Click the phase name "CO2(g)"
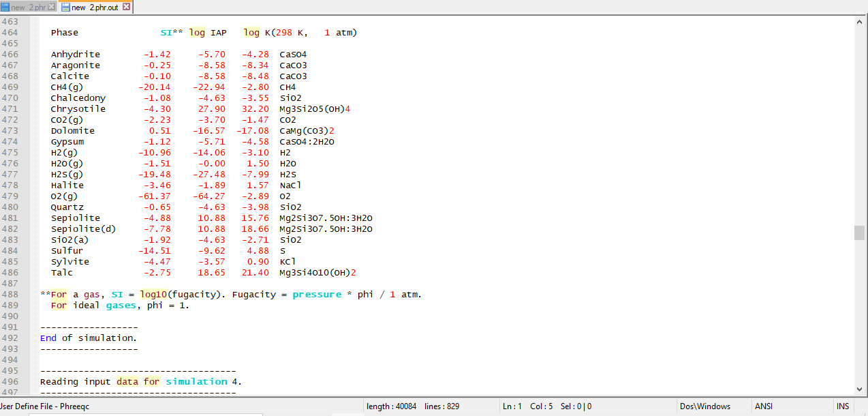Screen dimensions: 868x416 click(x=67, y=120)
